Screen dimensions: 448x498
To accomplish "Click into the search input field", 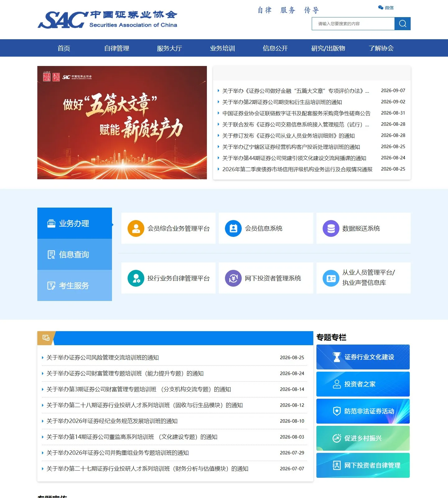I will tap(353, 24).
